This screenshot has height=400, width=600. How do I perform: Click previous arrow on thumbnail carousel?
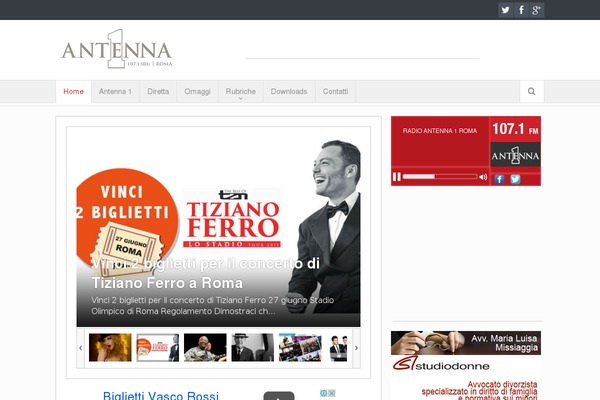tap(80, 348)
